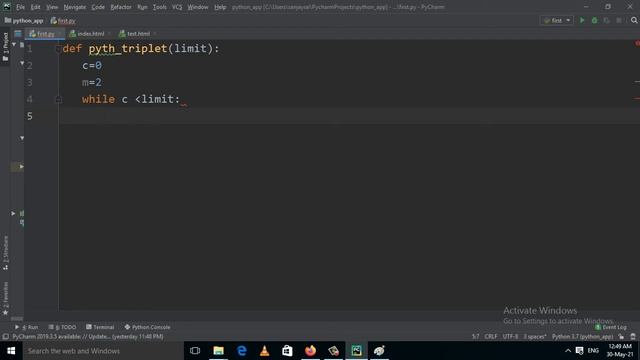Click the Stop process icon
The image size is (640, 360).
coord(619,20)
